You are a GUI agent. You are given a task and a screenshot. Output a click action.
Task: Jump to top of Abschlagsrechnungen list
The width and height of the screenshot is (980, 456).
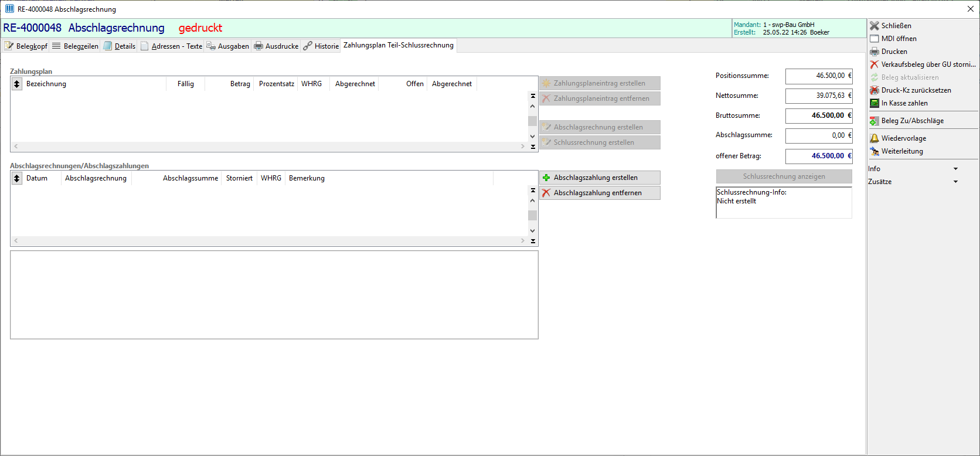click(x=533, y=190)
